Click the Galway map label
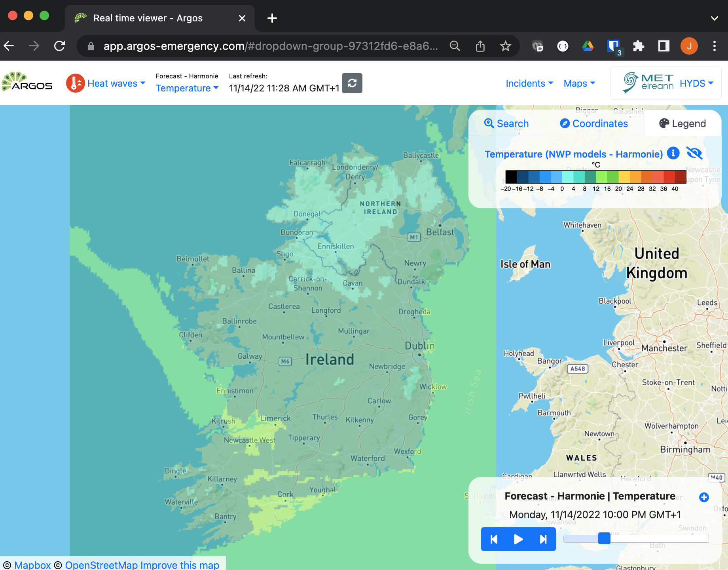The height and width of the screenshot is (570, 728). point(250,356)
